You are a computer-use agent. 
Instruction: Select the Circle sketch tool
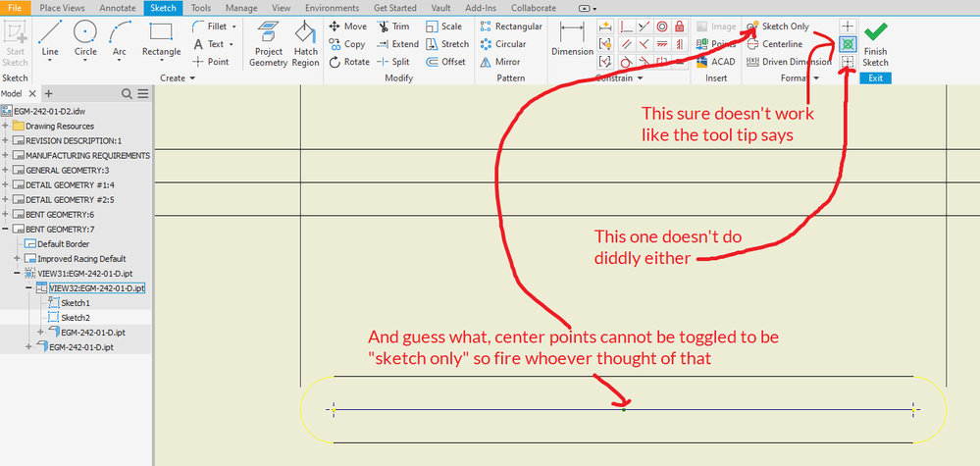[85, 37]
